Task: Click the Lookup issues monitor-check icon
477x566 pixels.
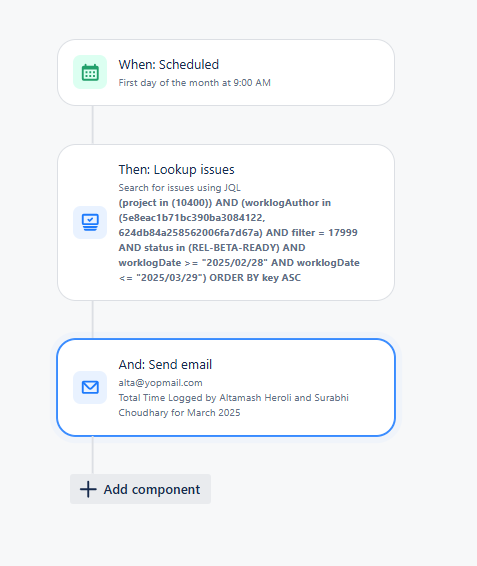Action: (x=90, y=222)
